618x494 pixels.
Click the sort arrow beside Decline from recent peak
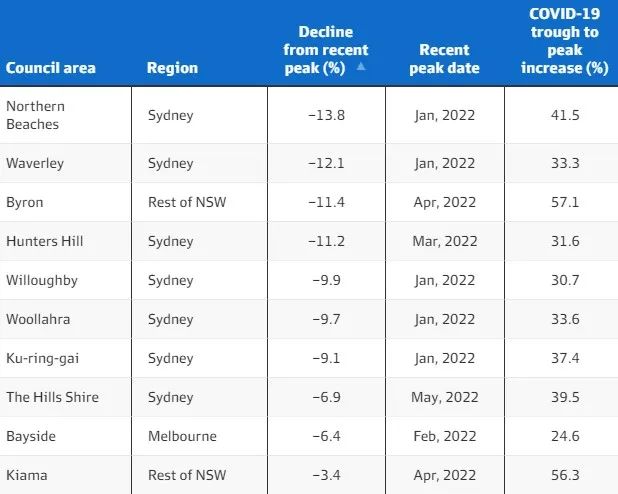coord(361,67)
